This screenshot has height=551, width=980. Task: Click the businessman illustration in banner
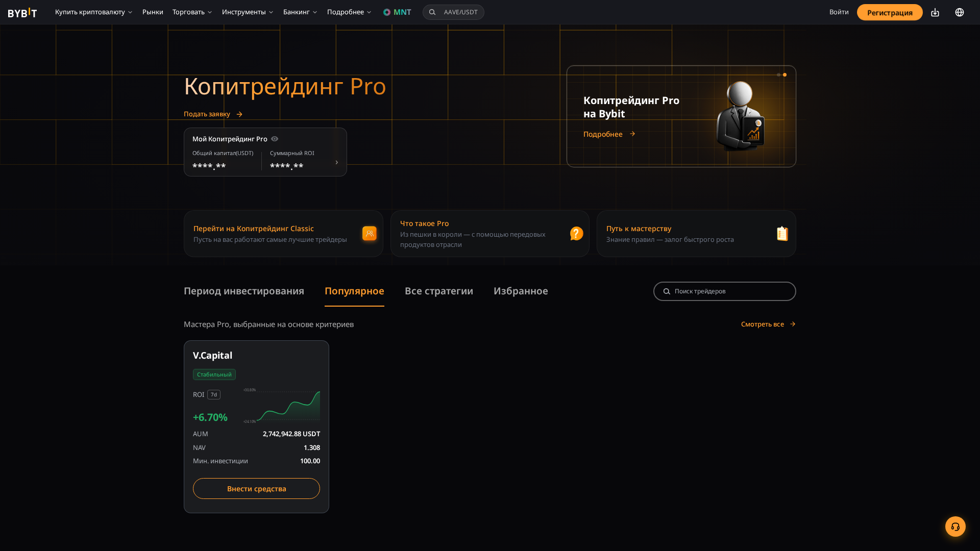[x=740, y=116]
